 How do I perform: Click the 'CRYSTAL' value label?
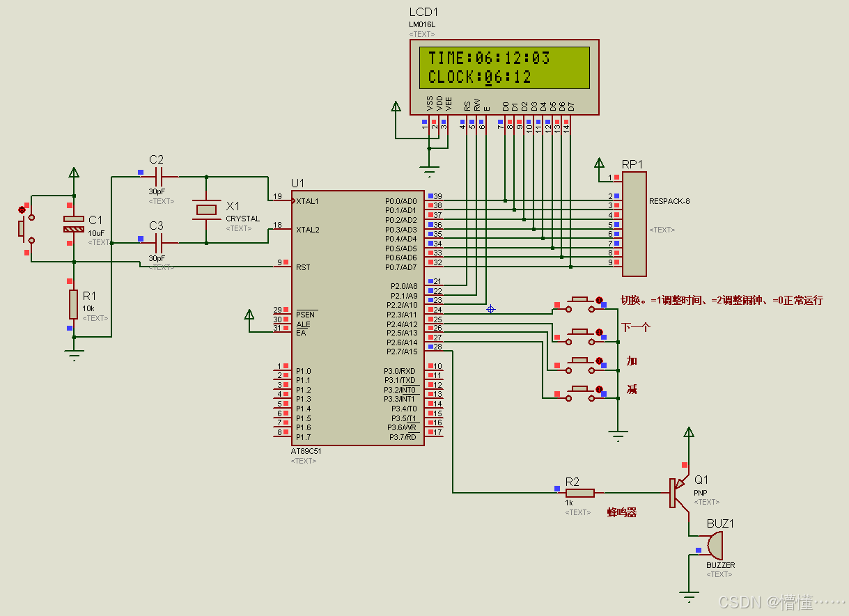(x=242, y=219)
